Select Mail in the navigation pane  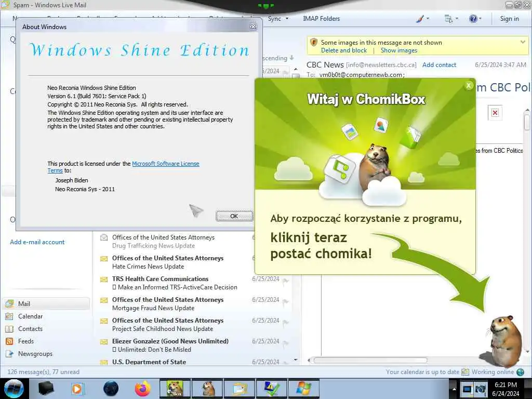pyautogui.click(x=47, y=303)
